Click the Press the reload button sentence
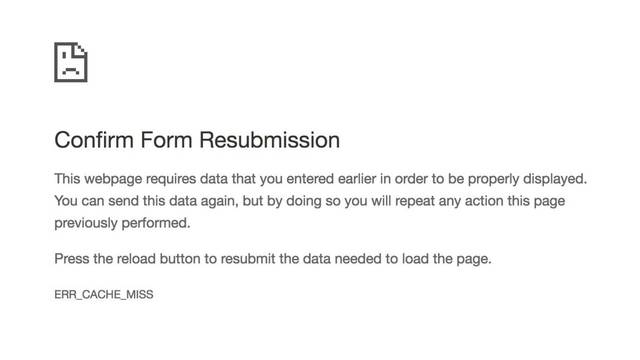The image size is (640, 360). pyautogui.click(x=273, y=259)
